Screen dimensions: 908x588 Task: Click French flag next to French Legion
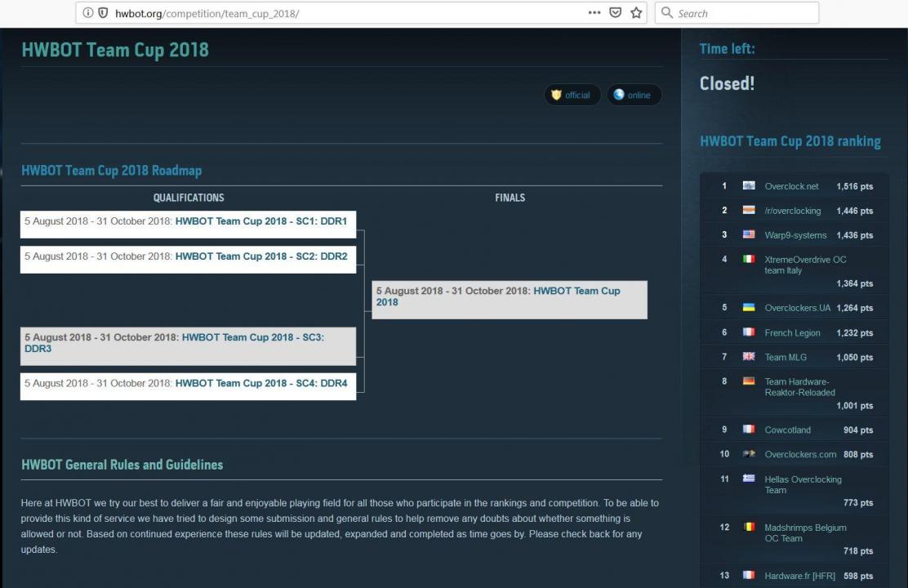[x=749, y=332]
